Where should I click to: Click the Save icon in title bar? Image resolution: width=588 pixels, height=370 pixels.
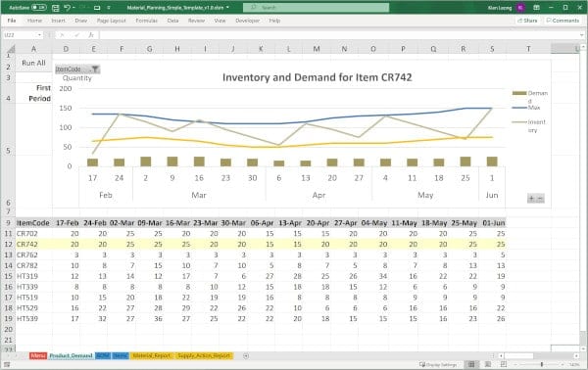click(56, 8)
